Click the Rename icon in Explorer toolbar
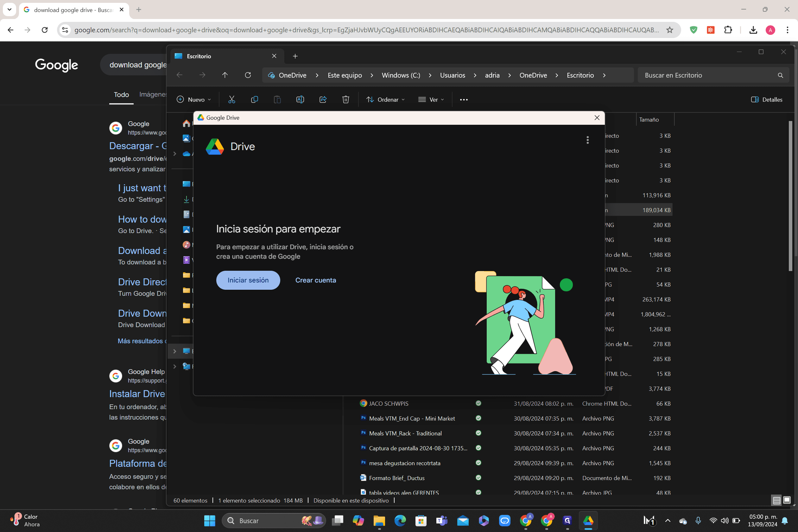 (x=300, y=99)
